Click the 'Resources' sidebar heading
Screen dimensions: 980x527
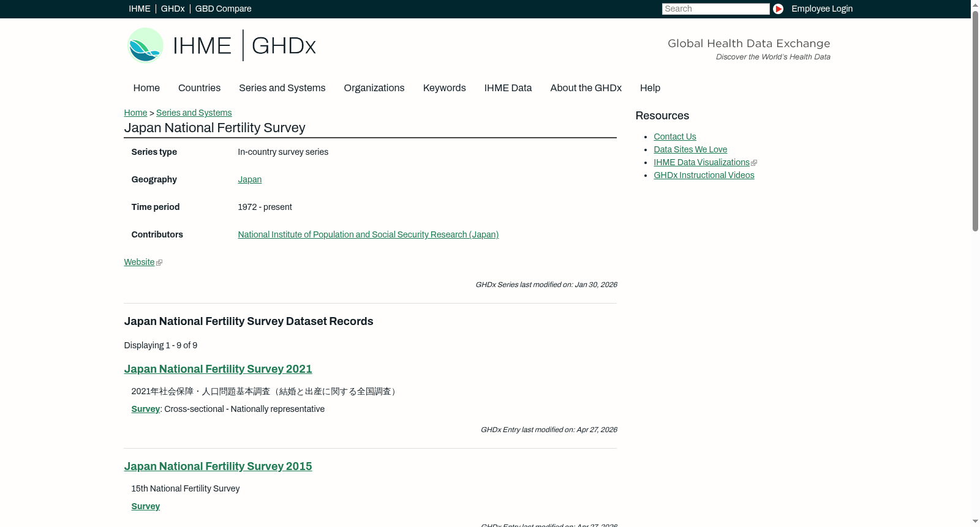662,116
